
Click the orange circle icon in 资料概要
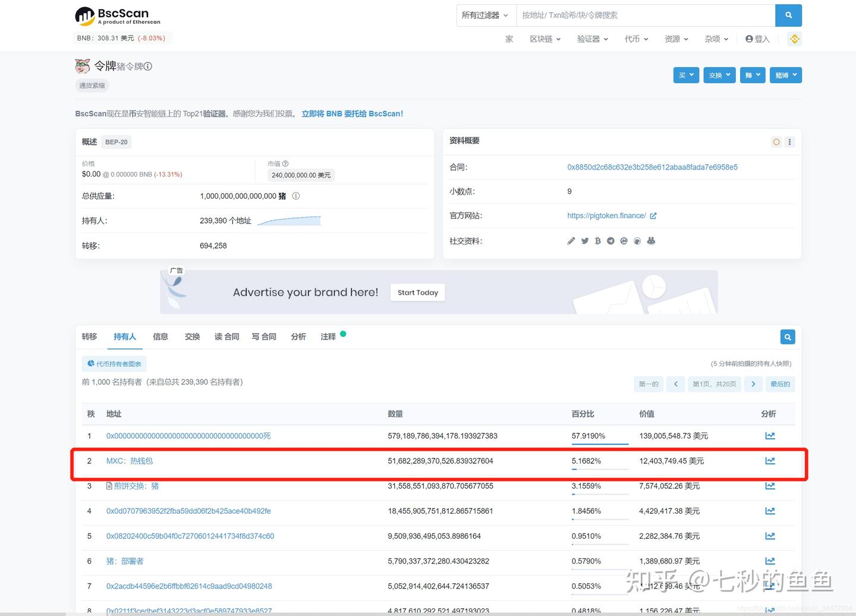tap(776, 142)
